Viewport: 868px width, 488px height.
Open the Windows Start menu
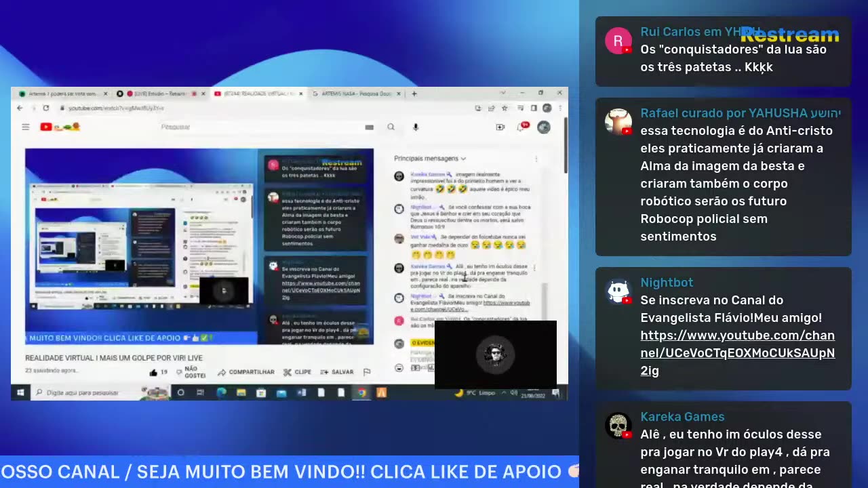20,392
